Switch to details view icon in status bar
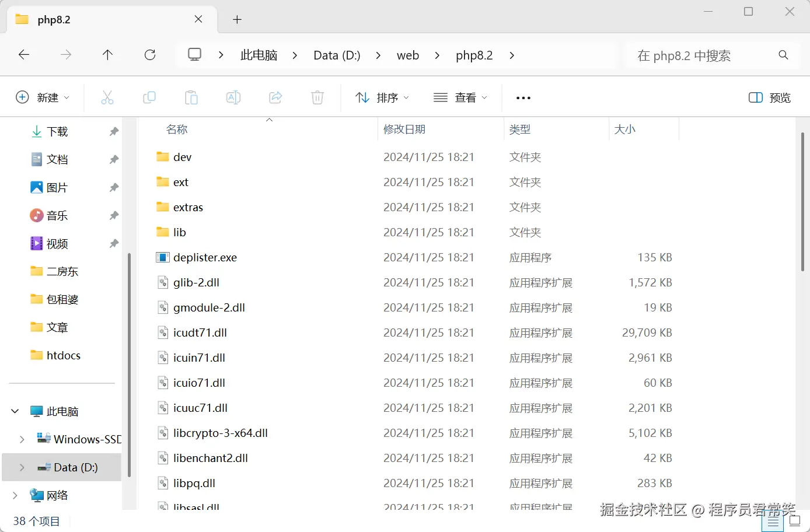810x532 pixels. coord(773,521)
